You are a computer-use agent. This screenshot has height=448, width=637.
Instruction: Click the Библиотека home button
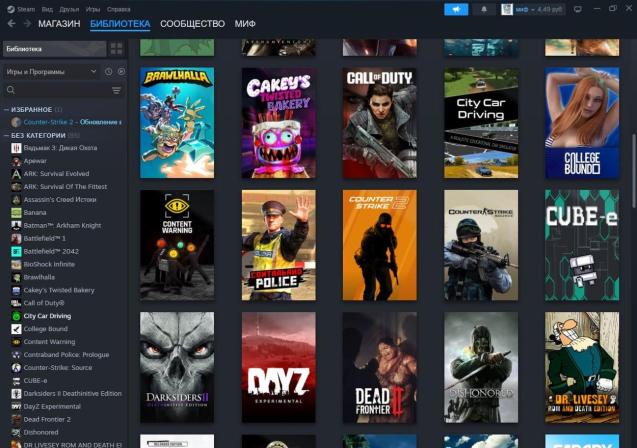[x=50, y=48]
